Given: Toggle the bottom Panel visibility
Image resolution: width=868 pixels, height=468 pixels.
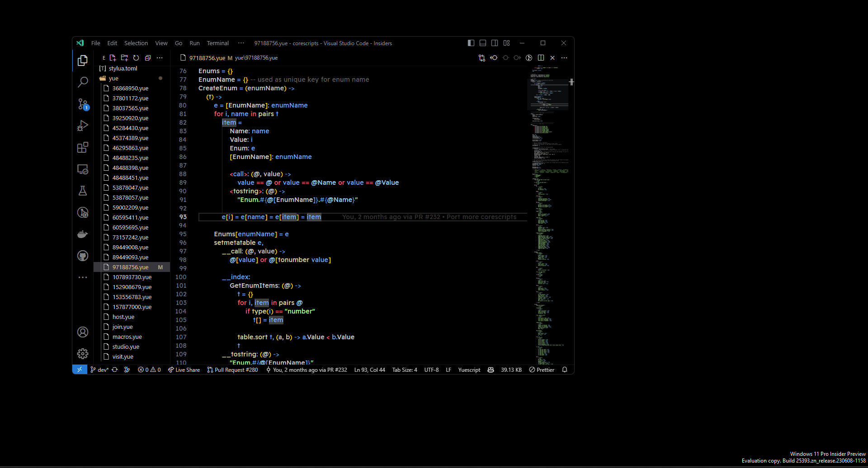Looking at the screenshot, I should point(482,43).
